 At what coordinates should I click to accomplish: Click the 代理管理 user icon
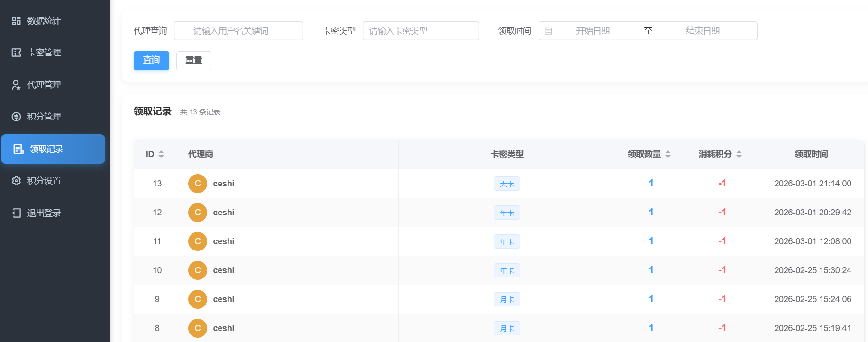[x=16, y=85]
